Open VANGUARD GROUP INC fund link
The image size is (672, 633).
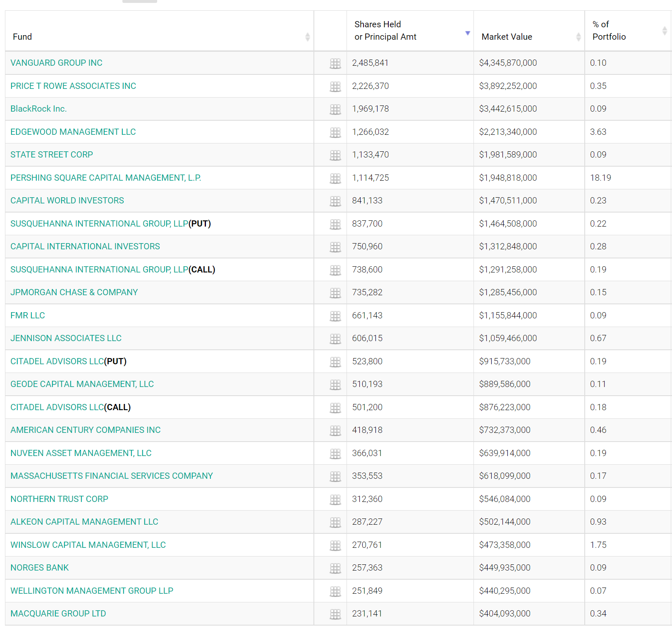point(56,63)
